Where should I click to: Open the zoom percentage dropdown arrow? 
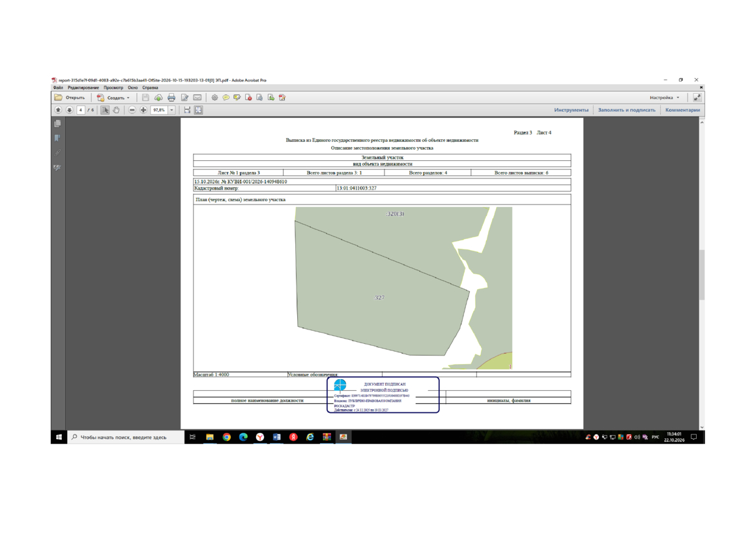click(171, 110)
